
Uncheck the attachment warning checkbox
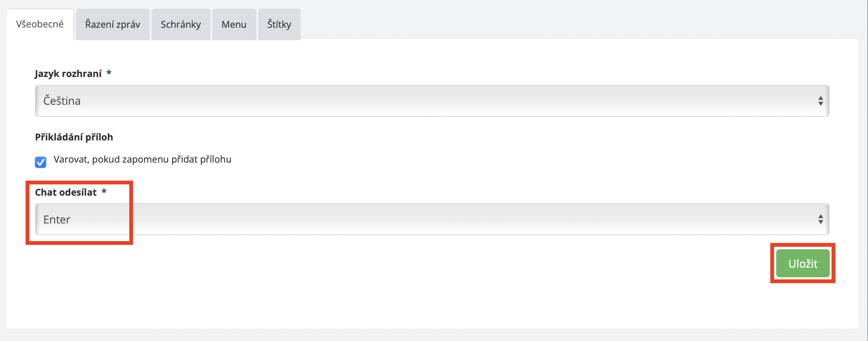[41, 162]
